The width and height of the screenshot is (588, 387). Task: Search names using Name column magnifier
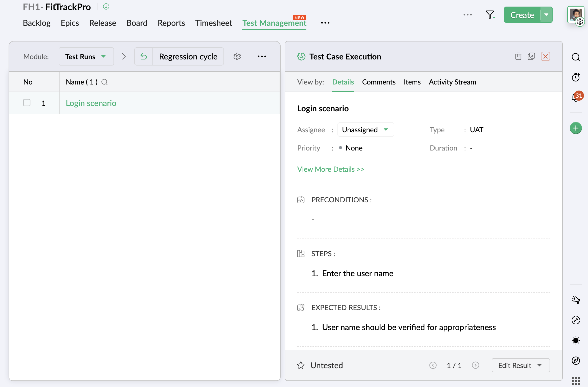(x=104, y=82)
